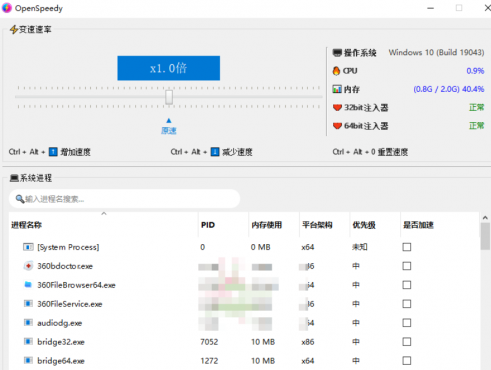Minimize the OpenSpeedy window
Screen dimensions: 491x370
[431, 8]
